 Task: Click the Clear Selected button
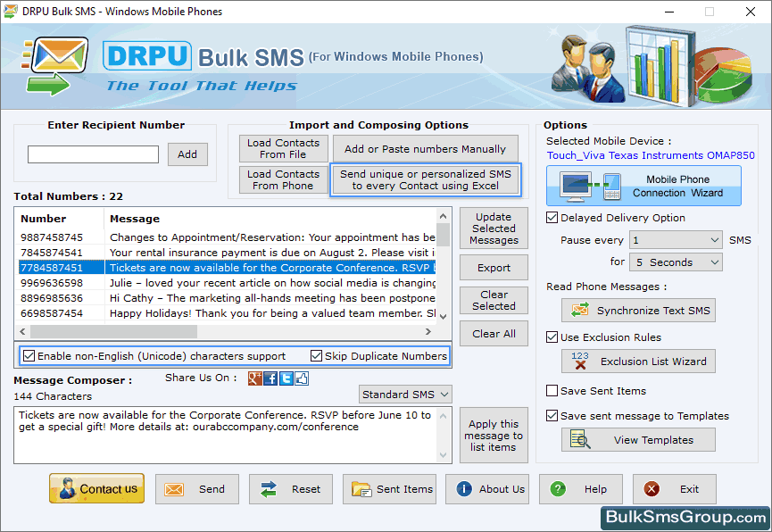pos(494,300)
